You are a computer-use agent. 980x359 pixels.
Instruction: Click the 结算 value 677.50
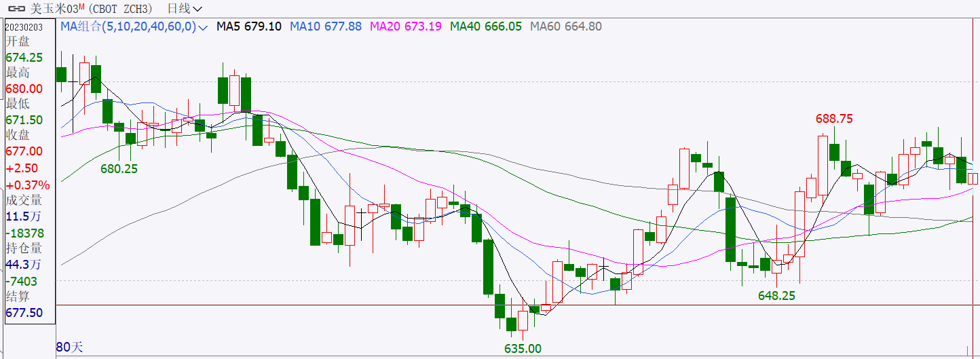pos(24,313)
